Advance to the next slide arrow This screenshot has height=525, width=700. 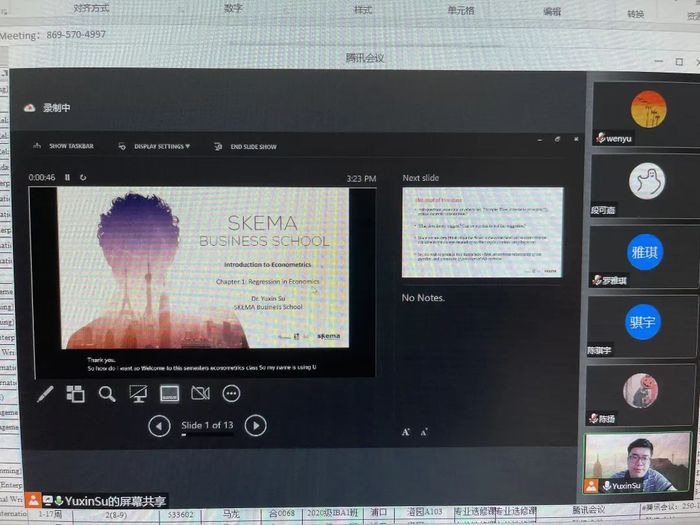[256, 425]
